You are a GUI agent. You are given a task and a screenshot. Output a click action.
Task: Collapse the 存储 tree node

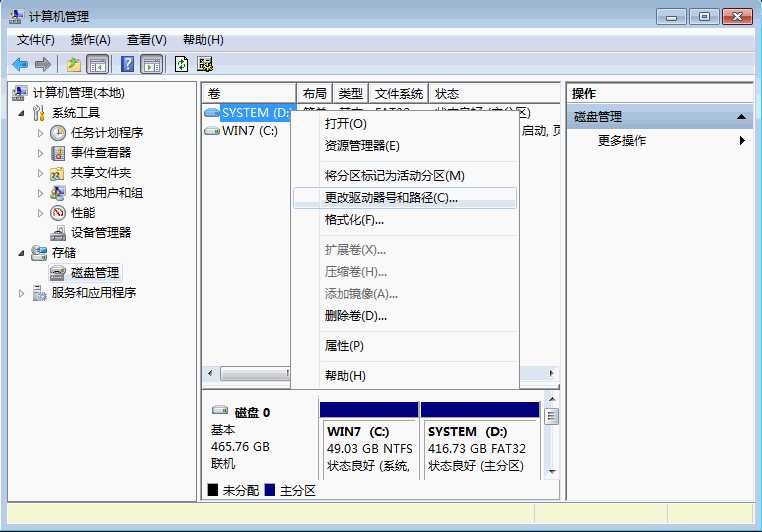(23, 252)
